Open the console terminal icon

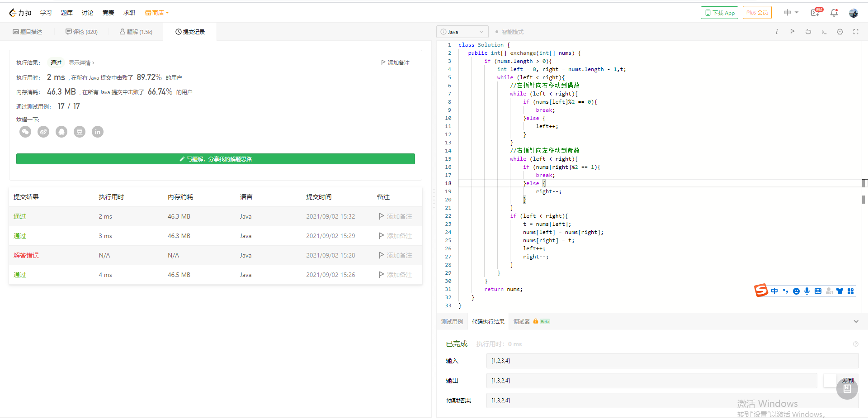(824, 32)
